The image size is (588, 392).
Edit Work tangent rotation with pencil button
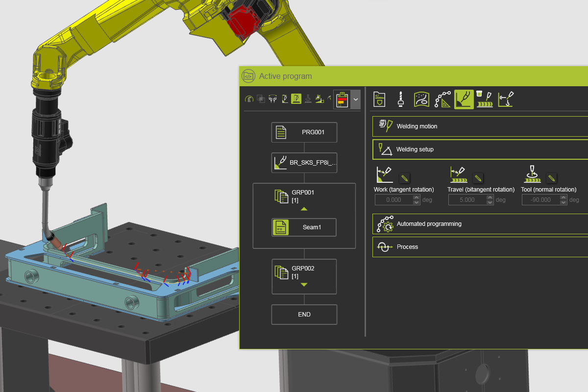coord(404,178)
